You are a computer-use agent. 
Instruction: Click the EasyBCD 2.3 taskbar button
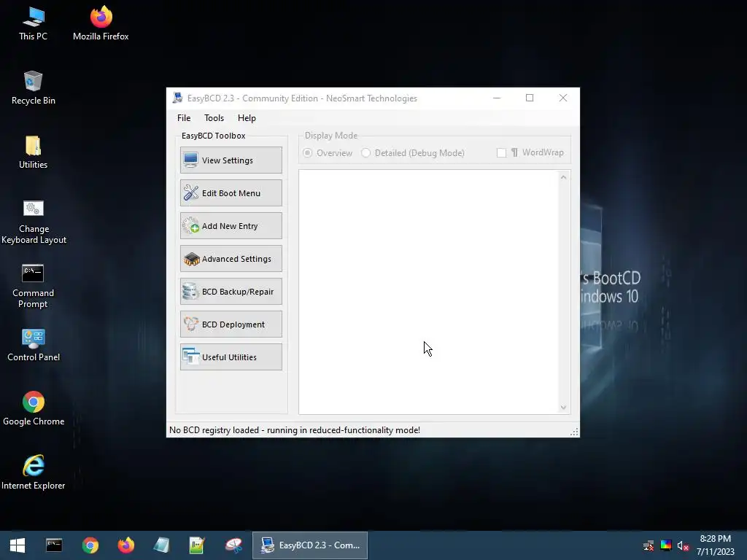click(310, 545)
